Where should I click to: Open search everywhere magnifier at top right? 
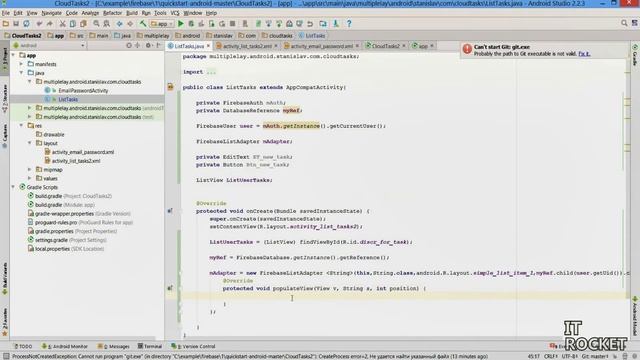point(624,23)
